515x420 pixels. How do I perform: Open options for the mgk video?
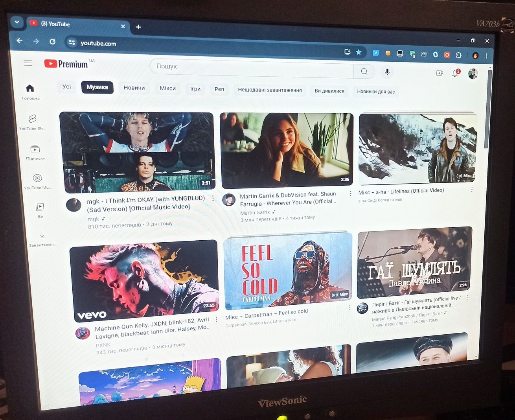[x=213, y=198]
